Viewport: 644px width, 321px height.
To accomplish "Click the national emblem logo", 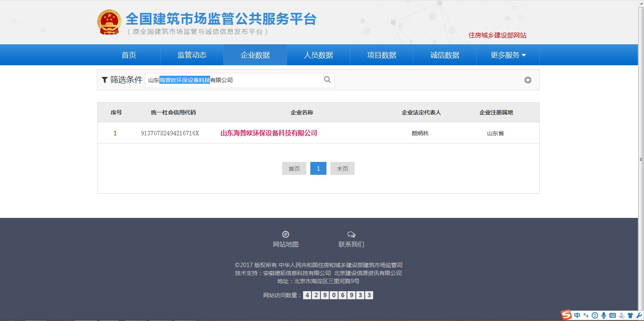I will point(109,22).
